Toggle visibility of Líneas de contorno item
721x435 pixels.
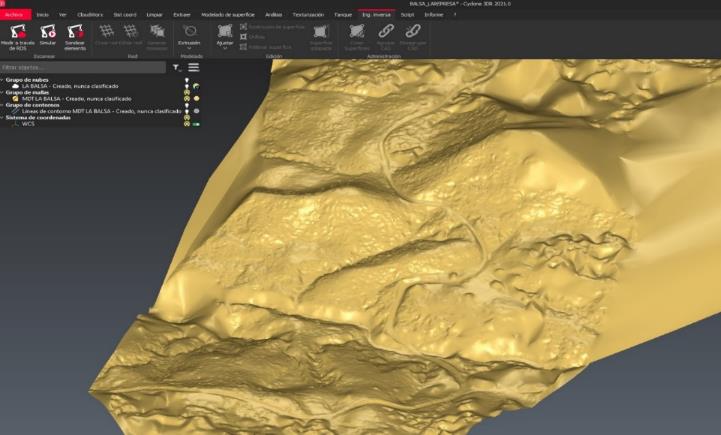pos(186,112)
